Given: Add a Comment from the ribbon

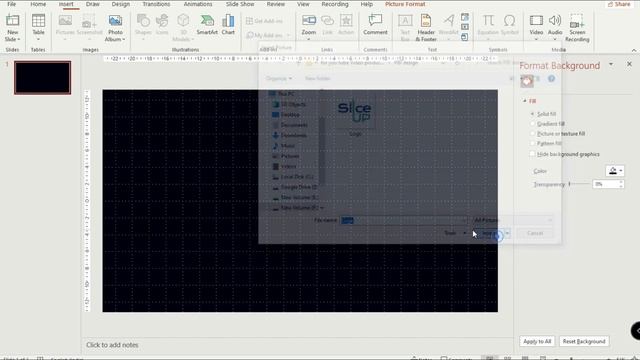Looking at the screenshot, I should pos(375,24).
